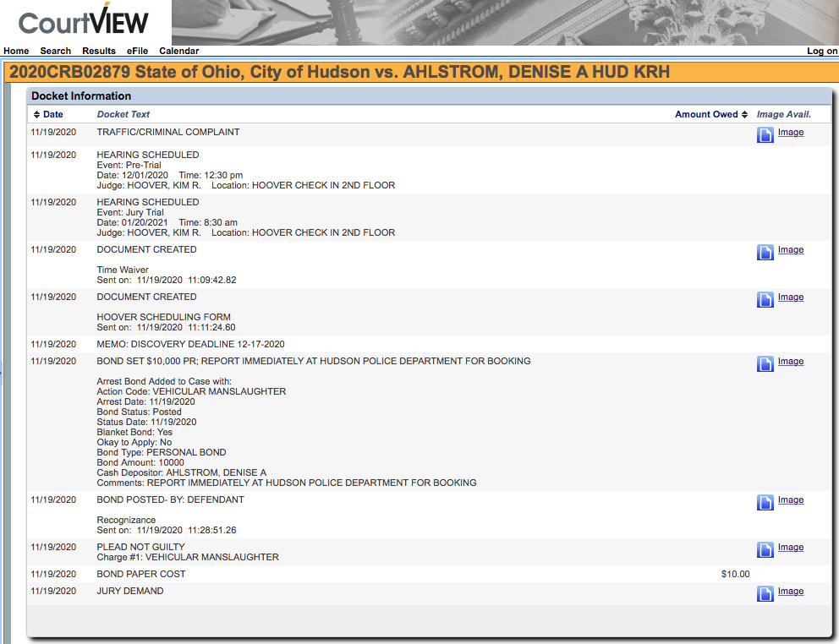
Task: Click Action Code: VEHICULAR MANSLAUGHTER line
Action: click(x=191, y=391)
